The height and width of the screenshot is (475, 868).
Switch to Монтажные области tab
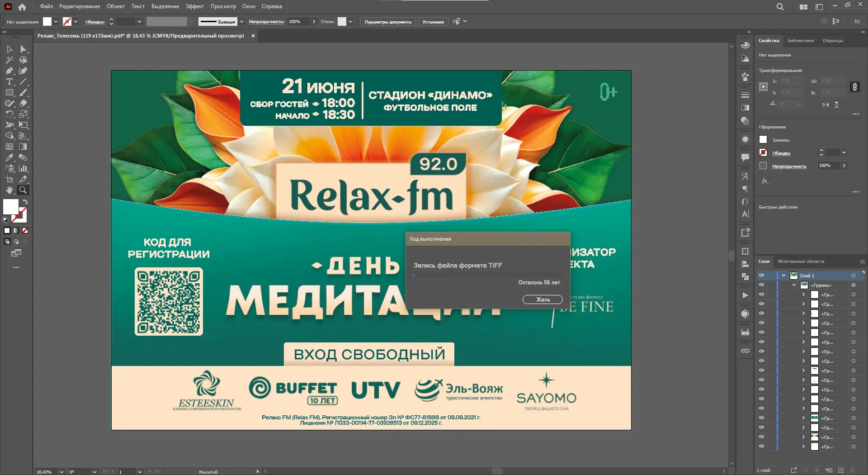click(x=801, y=261)
